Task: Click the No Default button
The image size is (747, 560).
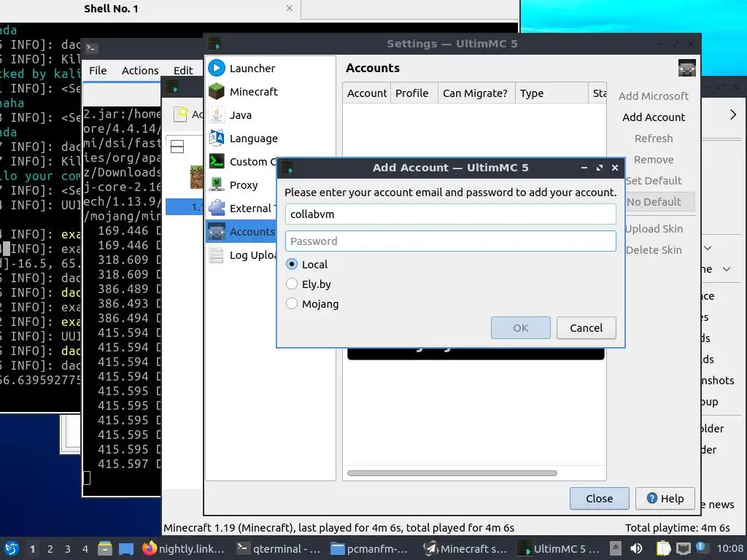Action: 659,202
